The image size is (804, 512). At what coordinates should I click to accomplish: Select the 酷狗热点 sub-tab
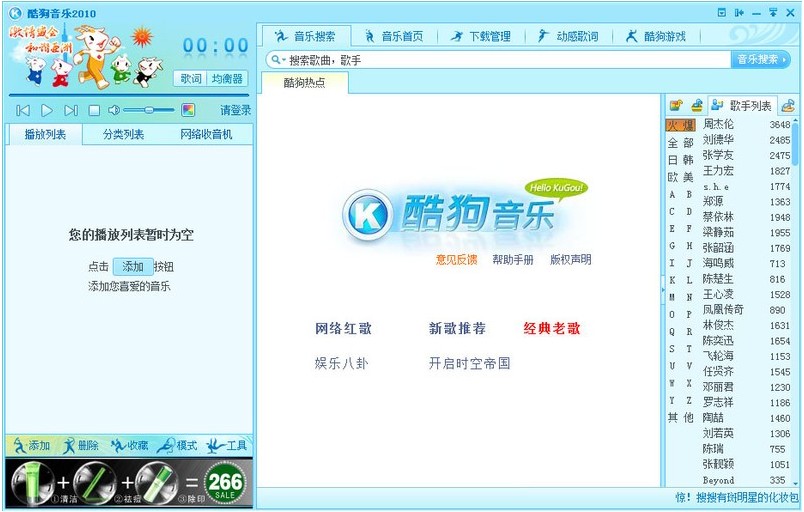click(x=305, y=83)
